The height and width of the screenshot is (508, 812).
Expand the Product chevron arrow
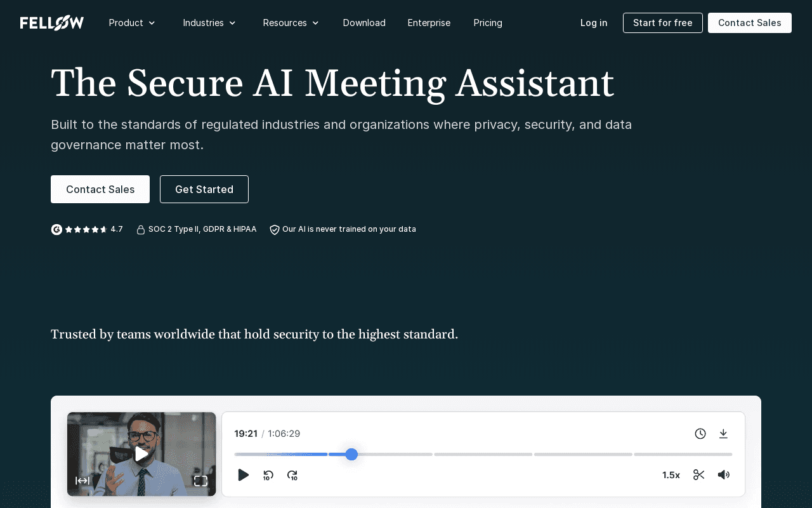[x=152, y=23]
